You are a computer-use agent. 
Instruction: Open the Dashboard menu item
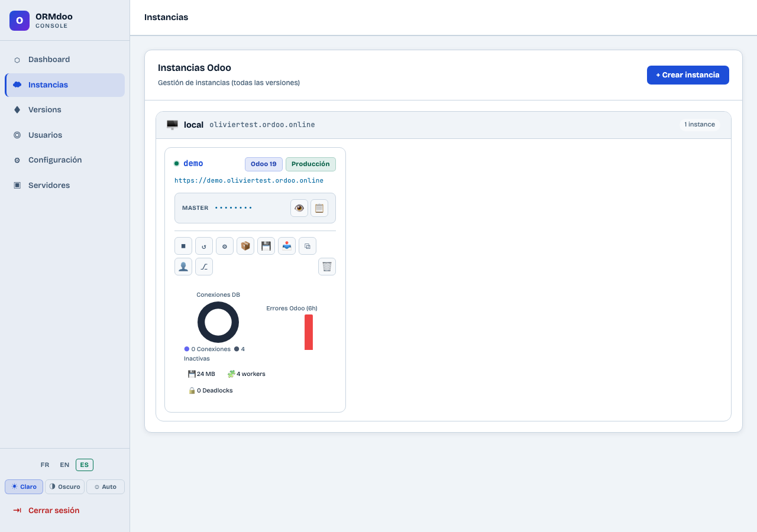(65, 60)
